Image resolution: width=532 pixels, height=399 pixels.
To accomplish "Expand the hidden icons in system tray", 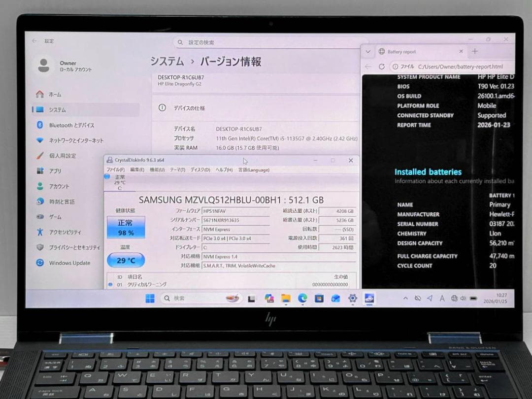I will tap(405, 299).
